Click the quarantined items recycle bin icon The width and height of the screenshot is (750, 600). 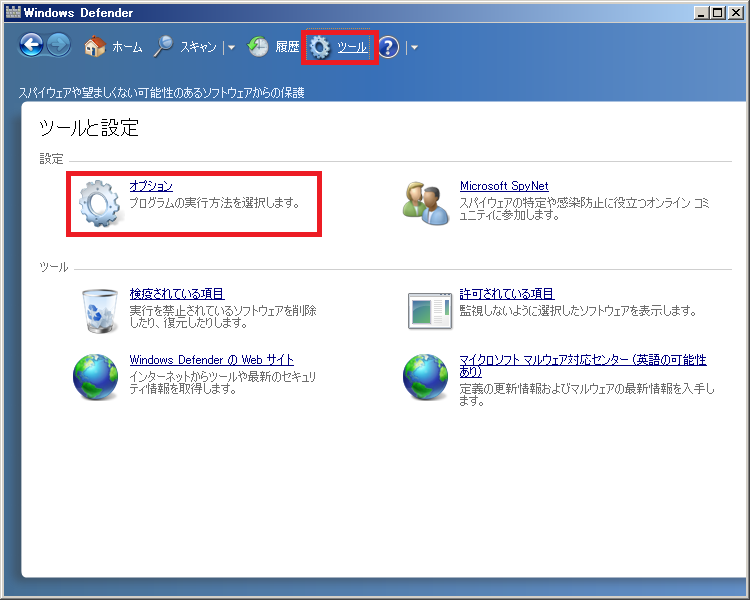99,311
